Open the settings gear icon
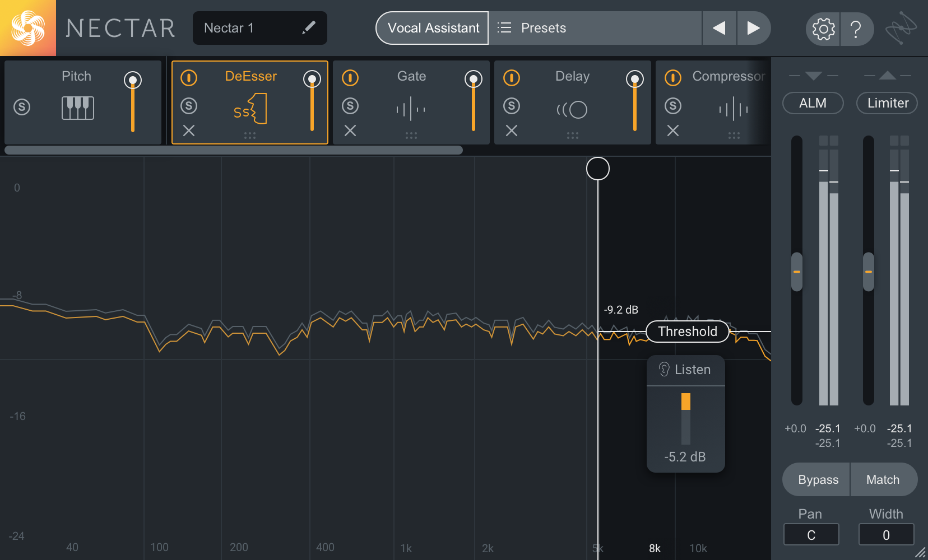The width and height of the screenshot is (928, 560). pyautogui.click(x=823, y=29)
